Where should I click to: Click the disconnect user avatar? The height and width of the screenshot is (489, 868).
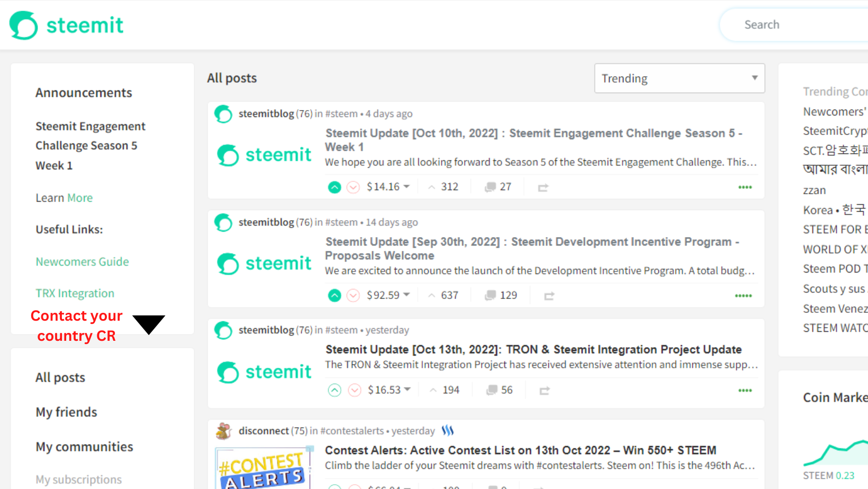tap(223, 431)
